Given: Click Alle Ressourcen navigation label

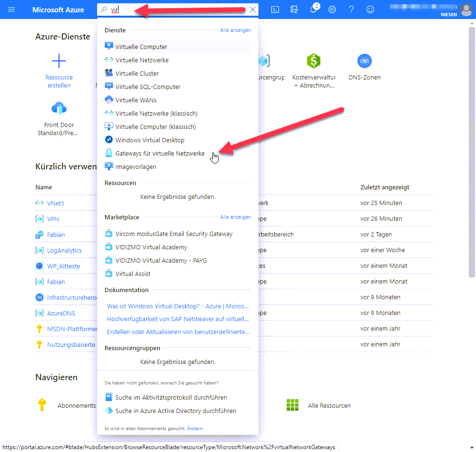Looking at the screenshot, I should (x=329, y=405).
